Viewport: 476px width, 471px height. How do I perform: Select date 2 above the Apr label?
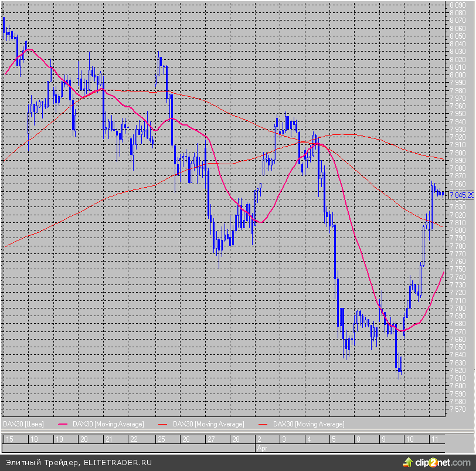259,439
